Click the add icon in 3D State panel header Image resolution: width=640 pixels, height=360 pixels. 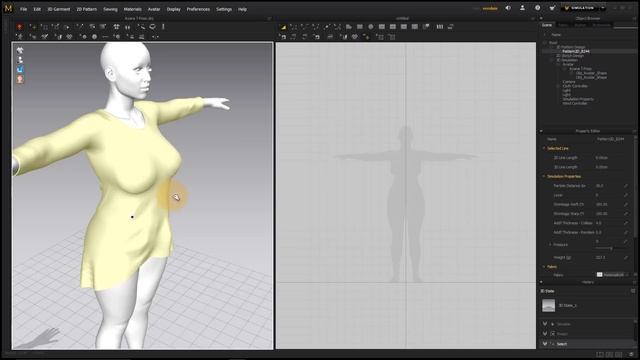pyautogui.click(x=633, y=291)
